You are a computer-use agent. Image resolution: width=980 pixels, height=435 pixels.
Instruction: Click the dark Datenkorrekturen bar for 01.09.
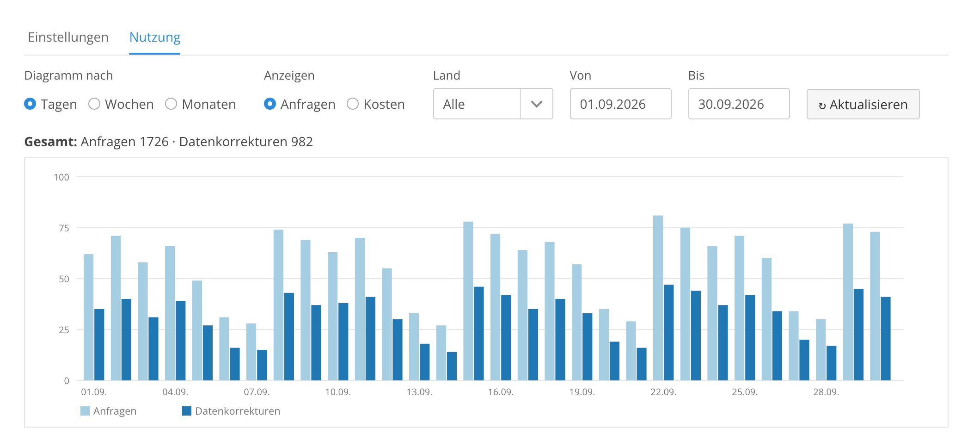(99, 345)
